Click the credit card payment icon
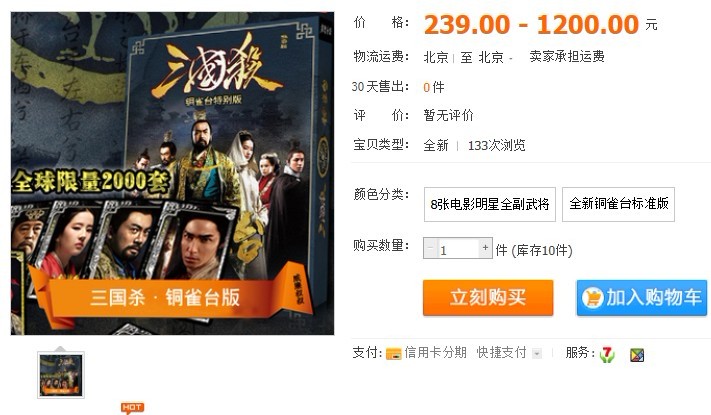This screenshot has height=415, width=711. [x=393, y=354]
